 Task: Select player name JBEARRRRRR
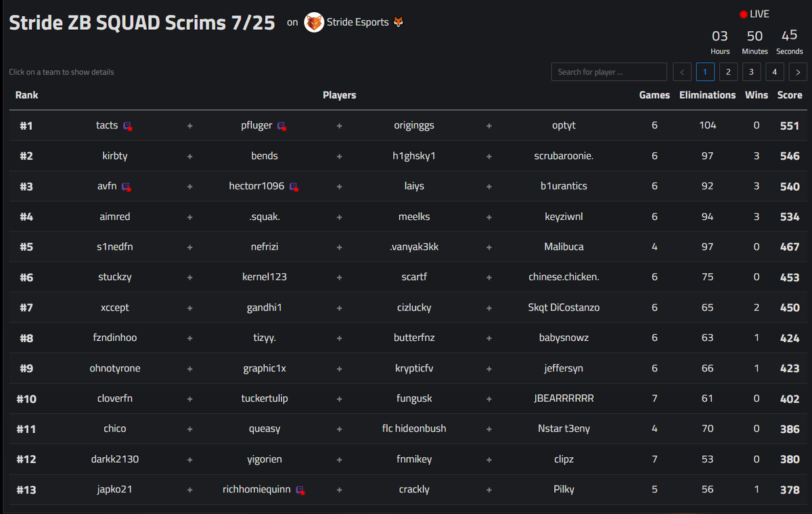pyautogui.click(x=564, y=399)
